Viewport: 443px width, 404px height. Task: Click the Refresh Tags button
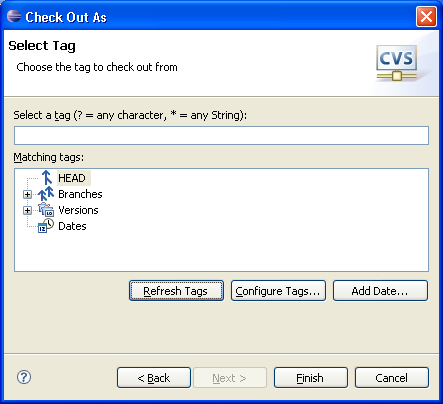176,291
